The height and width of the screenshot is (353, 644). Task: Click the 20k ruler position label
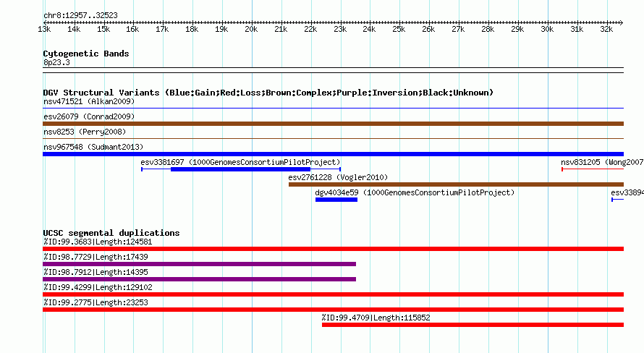tap(251, 29)
